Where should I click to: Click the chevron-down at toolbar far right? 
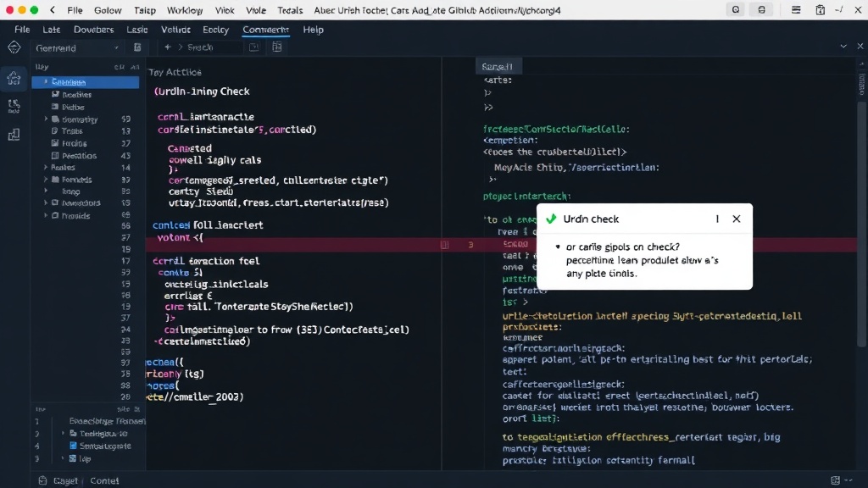[x=843, y=47]
